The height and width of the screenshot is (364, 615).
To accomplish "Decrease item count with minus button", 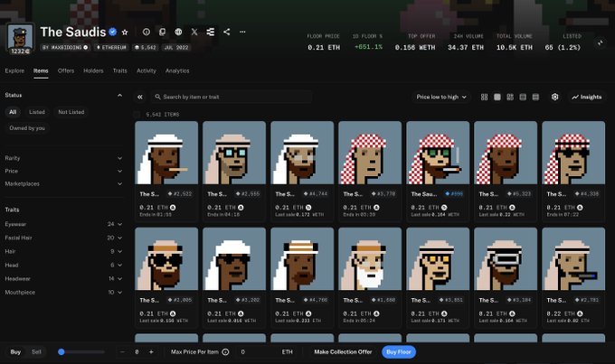I will 122,352.
